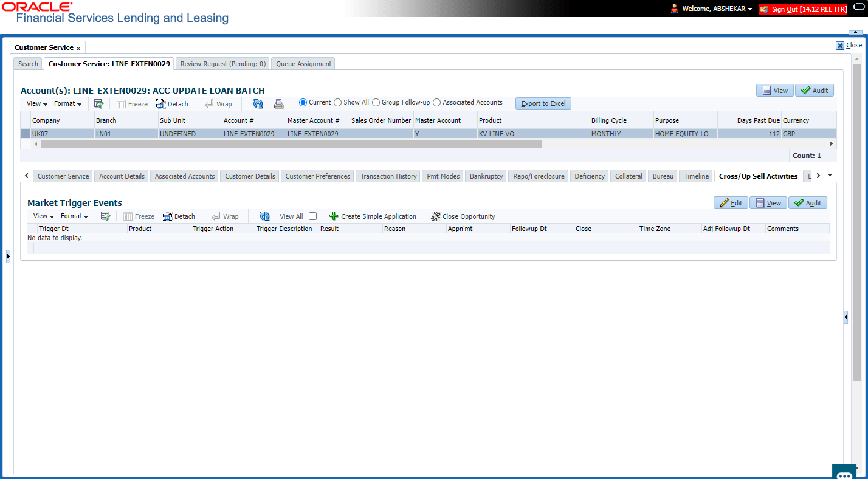868x479 pixels.
Task: Click the print icon in Accounts toolbar
Action: [x=279, y=104]
